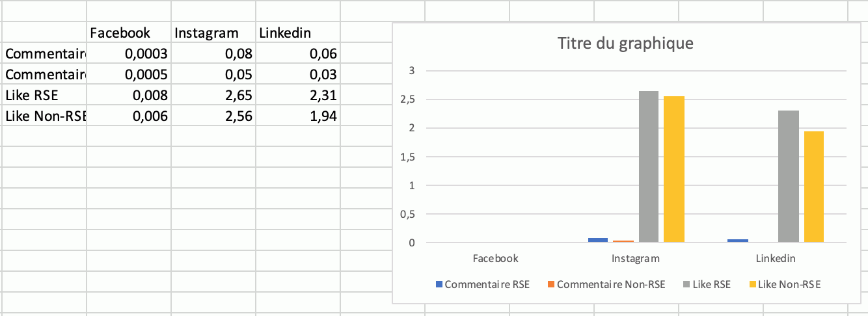Select the Facebook label on the chart axis
Image resolution: width=868 pixels, height=316 pixels.
495,258
